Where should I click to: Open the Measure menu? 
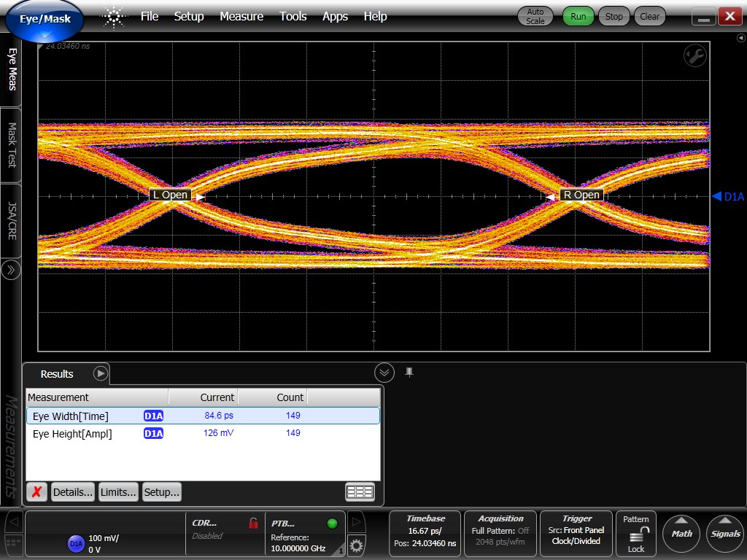click(241, 16)
